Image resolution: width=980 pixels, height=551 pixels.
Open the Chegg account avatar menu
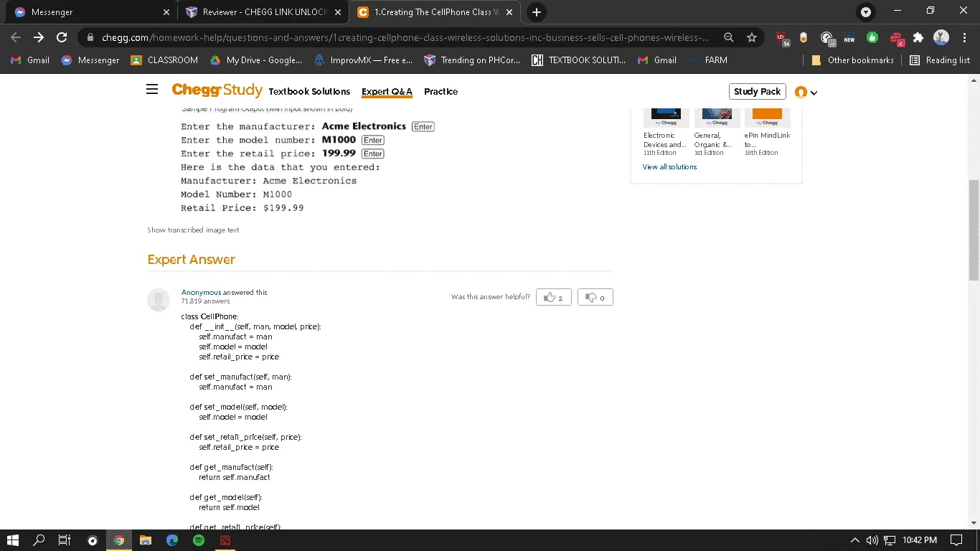click(806, 92)
